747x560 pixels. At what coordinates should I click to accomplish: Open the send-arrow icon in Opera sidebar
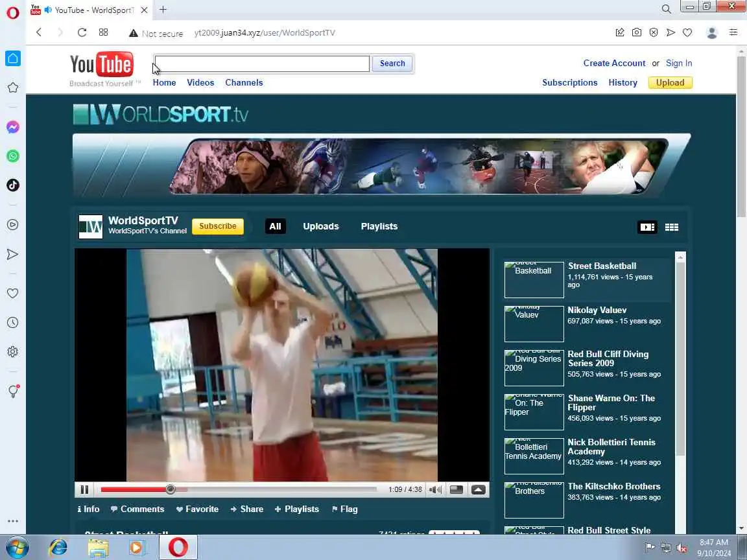tap(13, 254)
